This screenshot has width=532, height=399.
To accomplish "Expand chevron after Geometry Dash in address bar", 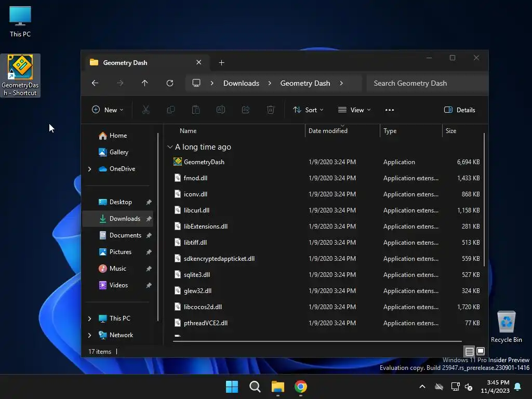I will click(341, 83).
